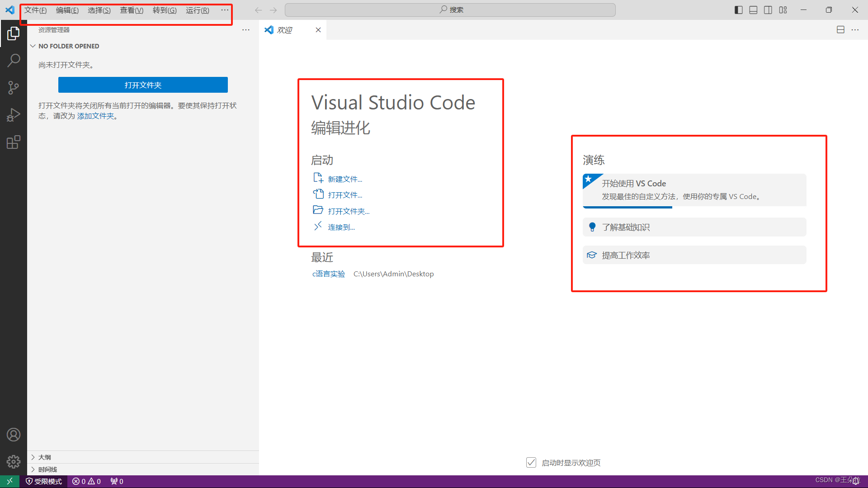Open the customize layout icon

click(783, 10)
